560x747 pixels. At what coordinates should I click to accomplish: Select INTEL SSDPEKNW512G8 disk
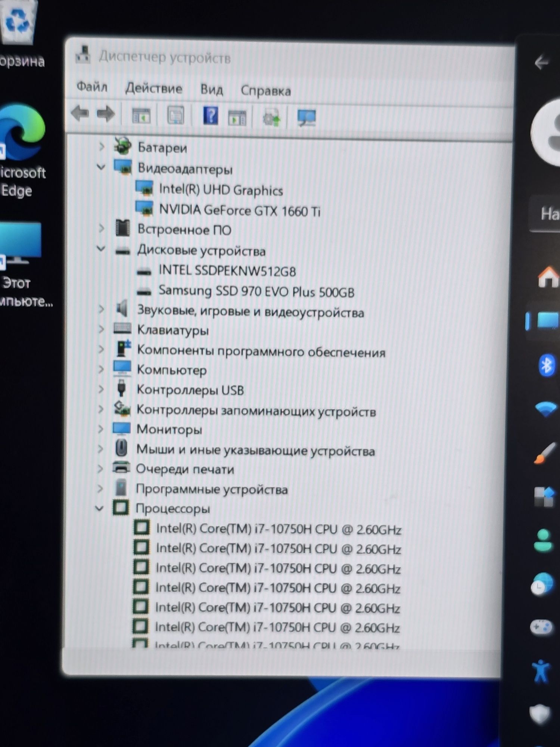coord(227,270)
